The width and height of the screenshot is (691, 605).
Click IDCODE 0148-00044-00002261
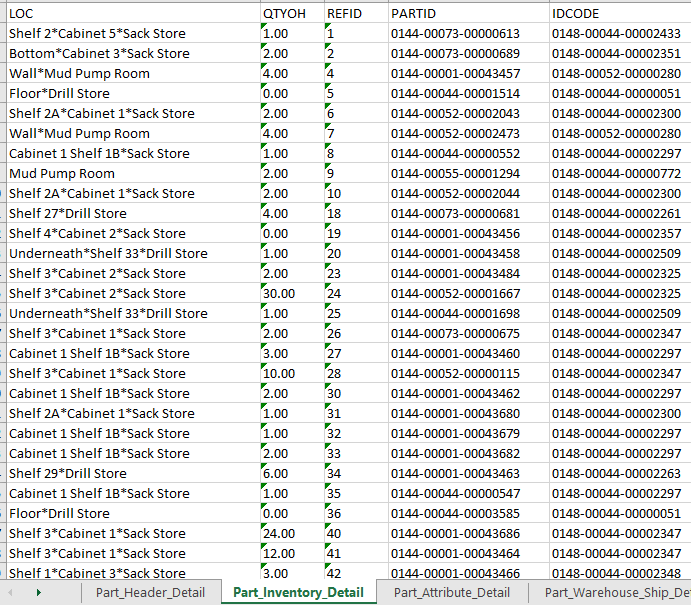[620, 213]
